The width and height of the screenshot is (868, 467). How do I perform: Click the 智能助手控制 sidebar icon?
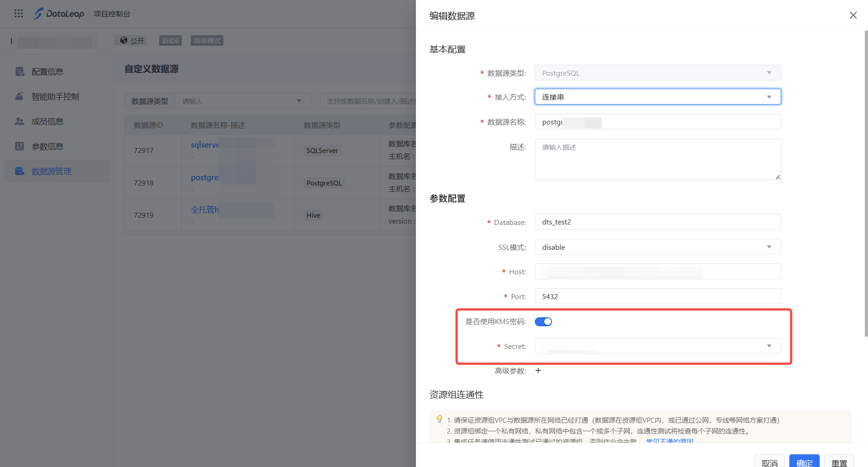click(x=19, y=96)
